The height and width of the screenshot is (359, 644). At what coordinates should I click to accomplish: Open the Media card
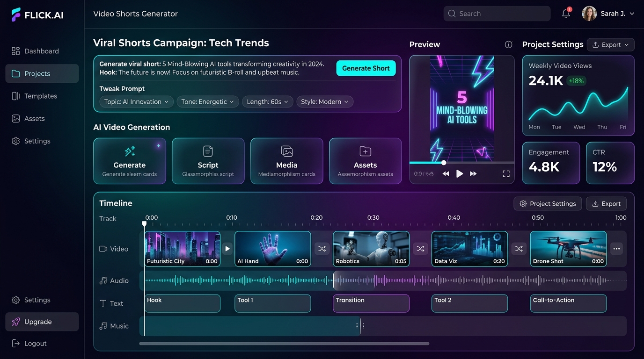pyautogui.click(x=287, y=161)
